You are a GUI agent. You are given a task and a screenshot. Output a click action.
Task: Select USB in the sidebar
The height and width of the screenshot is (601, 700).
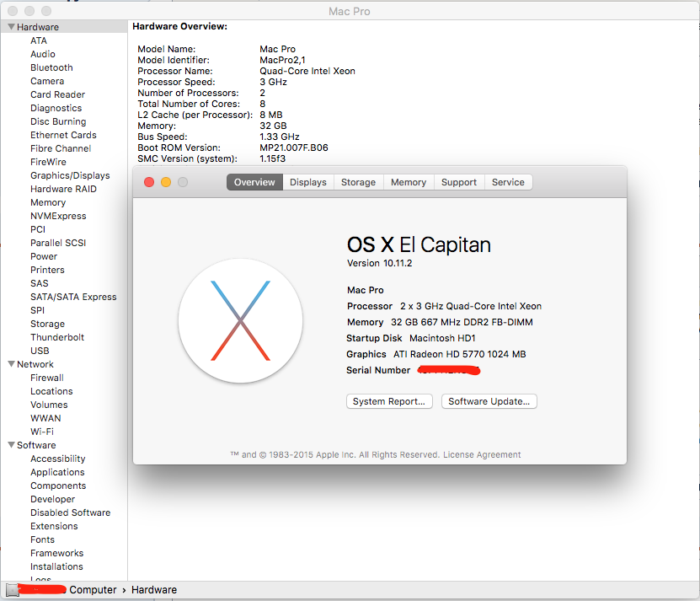pyautogui.click(x=40, y=351)
